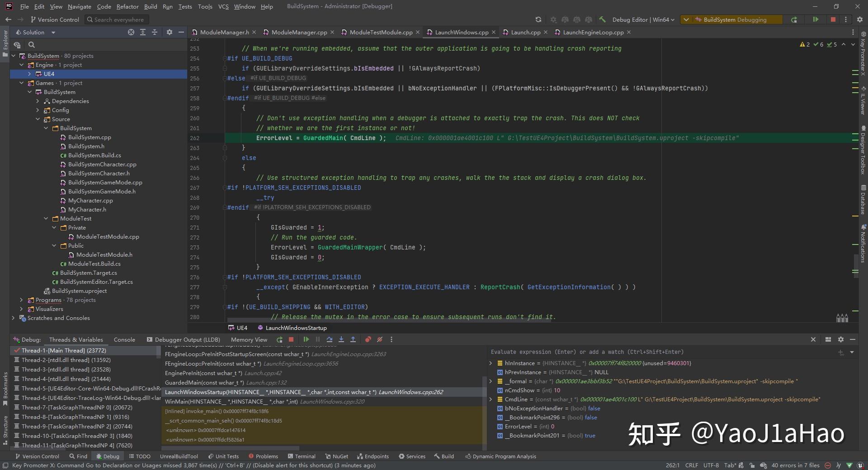Open the Problems tool window
The height and width of the screenshot is (470, 868).
pyautogui.click(x=264, y=456)
